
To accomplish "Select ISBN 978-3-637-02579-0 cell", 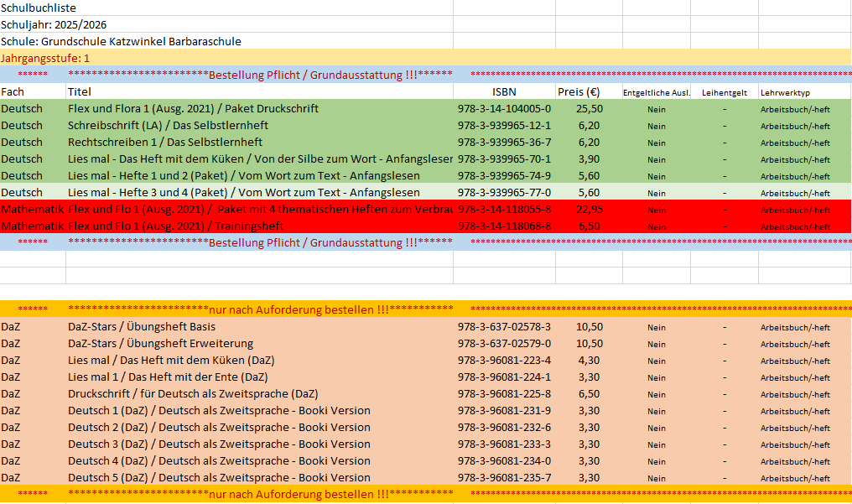I will point(504,344).
